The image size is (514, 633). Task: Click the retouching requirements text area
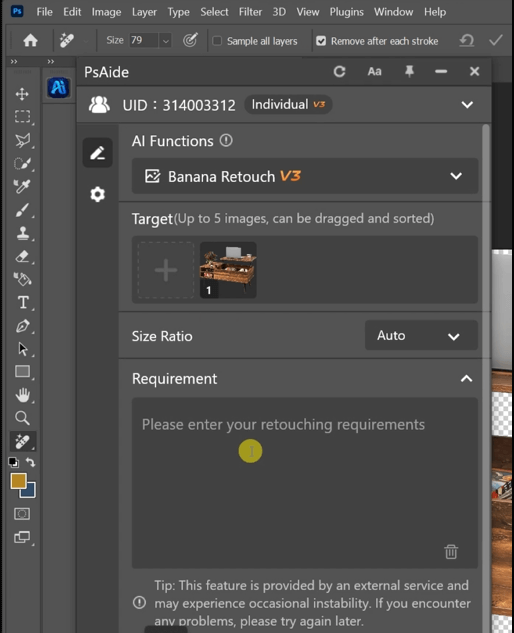pos(305,483)
